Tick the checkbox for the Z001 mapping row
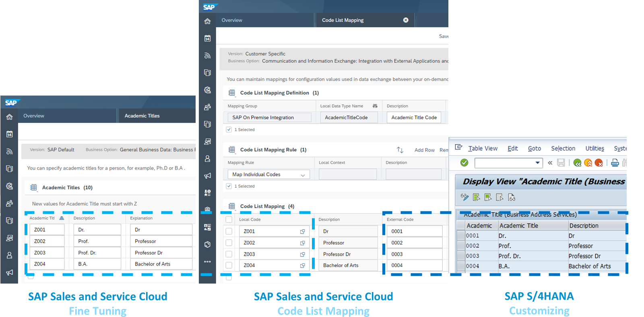This screenshot has height=317, width=644. pyautogui.click(x=229, y=231)
